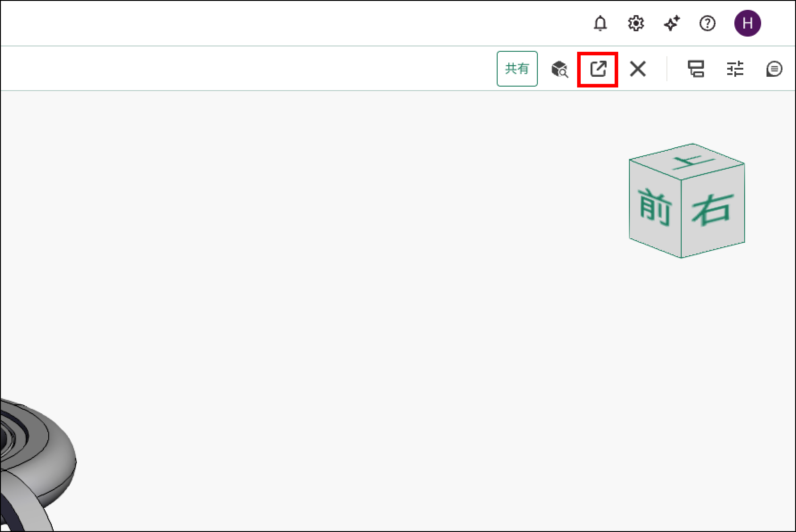Select the cube with magnifier inspect icon
Viewport: 796px width, 532px height.
point(560,69)
